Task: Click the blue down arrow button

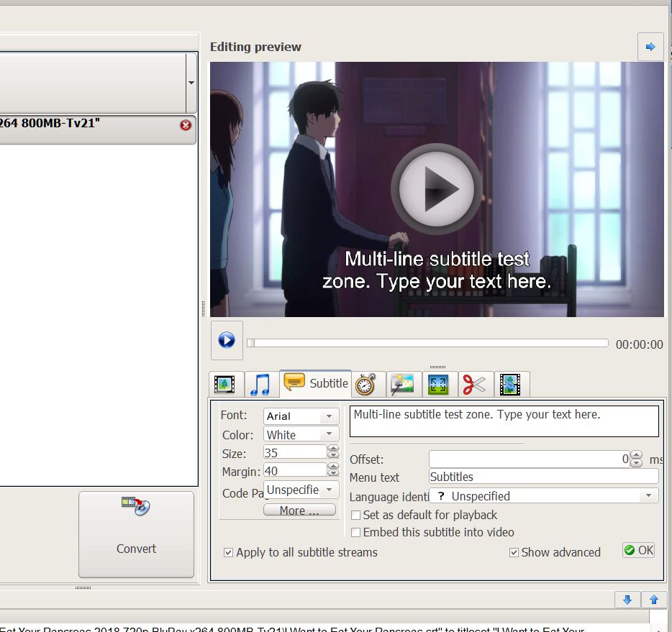Action: click(627, 600)
